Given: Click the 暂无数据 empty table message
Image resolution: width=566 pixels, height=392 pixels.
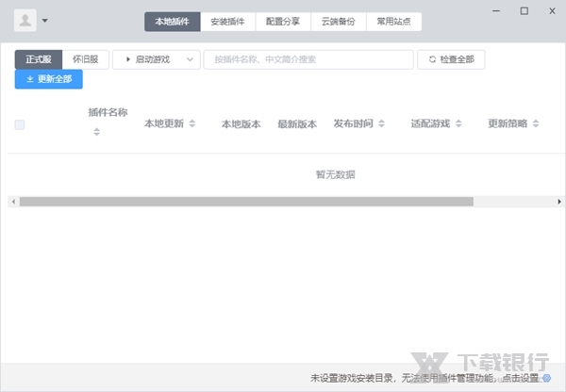Looking at the screenshot, I should [x=336, y=175].
